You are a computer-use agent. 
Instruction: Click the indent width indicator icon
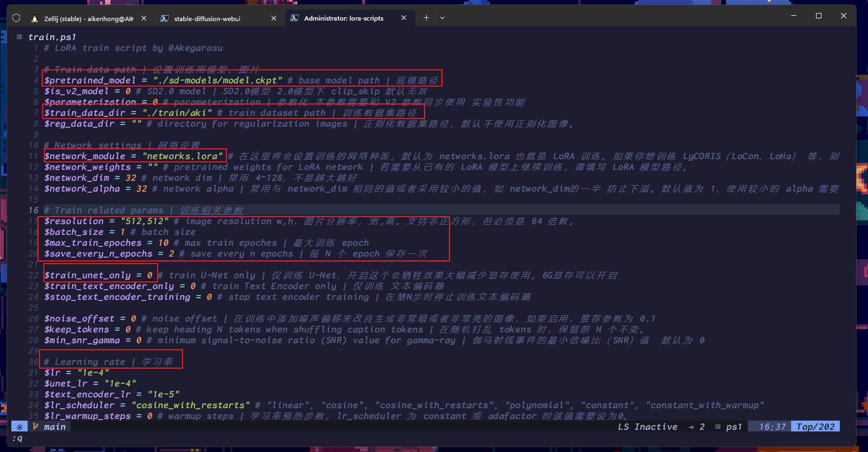[x=691, y=427]
